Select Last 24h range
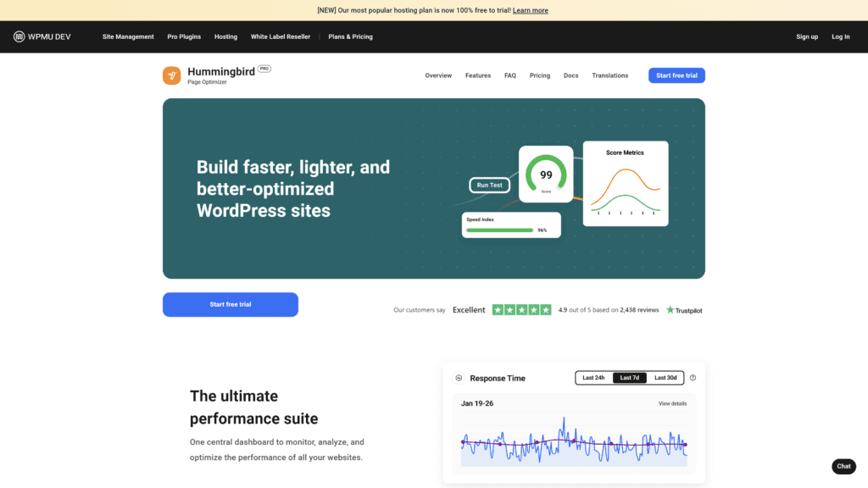 (593, 378)
